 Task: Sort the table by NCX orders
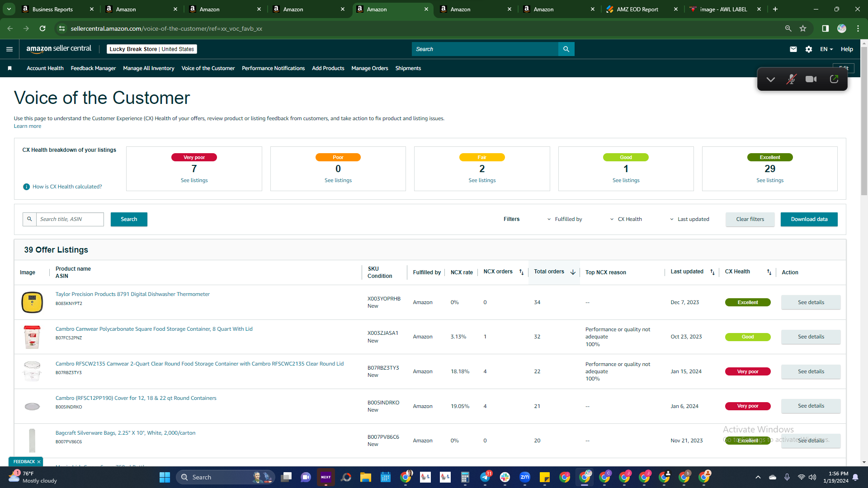click(x=521, y=272)
